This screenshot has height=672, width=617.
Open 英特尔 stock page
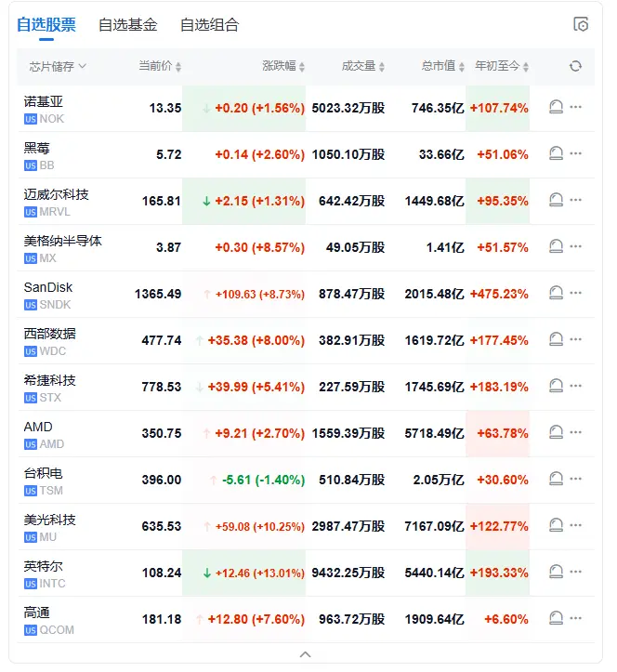(44, 566)
